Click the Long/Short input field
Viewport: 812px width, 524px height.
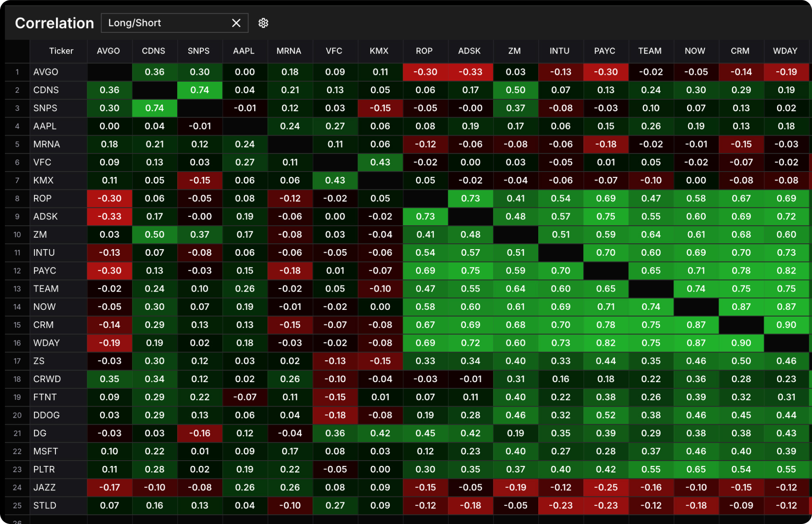175,23
